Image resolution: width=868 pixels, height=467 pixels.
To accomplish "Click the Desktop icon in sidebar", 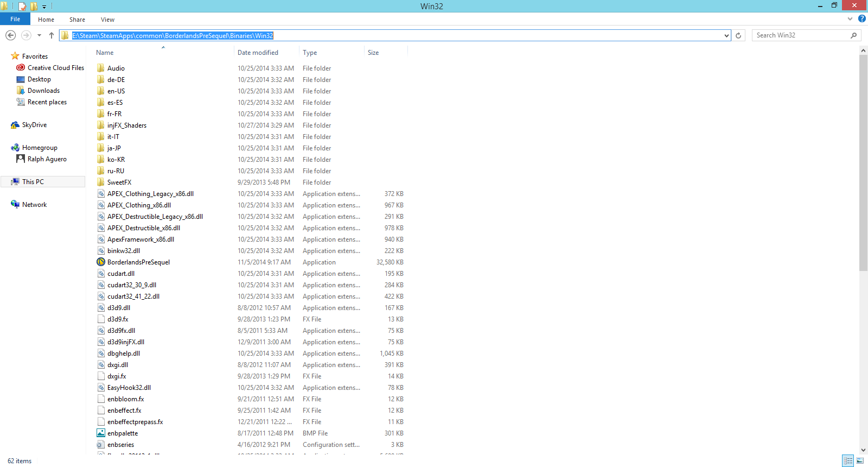I will click(21, 79).
